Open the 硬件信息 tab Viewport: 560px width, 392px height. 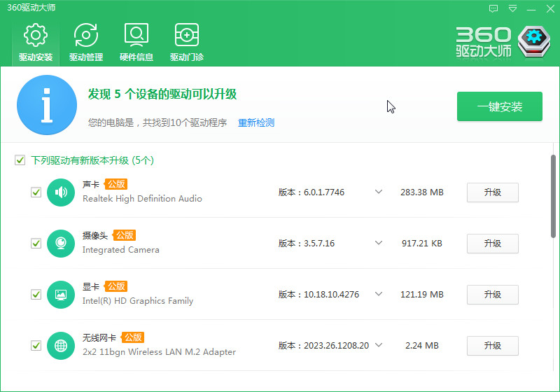click(x=136, y=43)
